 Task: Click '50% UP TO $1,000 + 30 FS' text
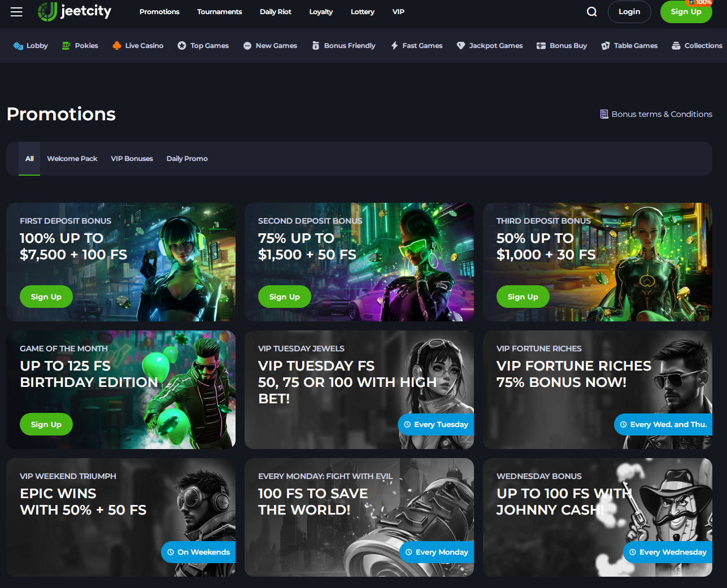tap(546, 246)
